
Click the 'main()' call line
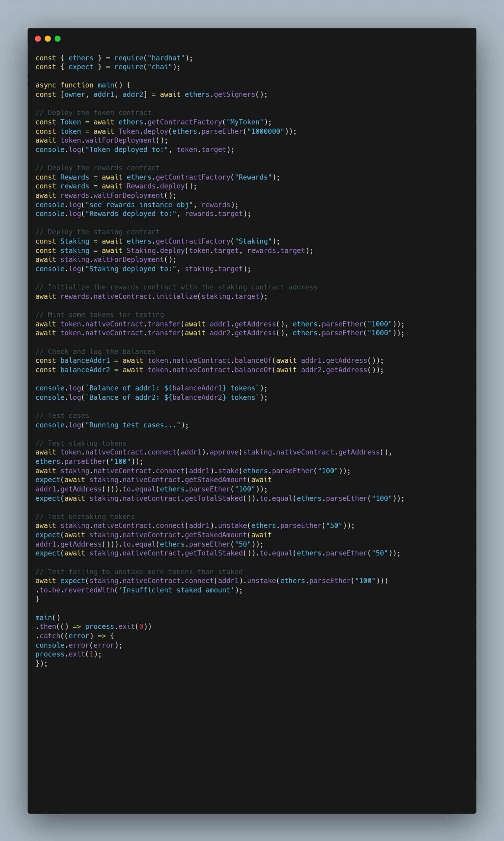(x=48, y=618)
